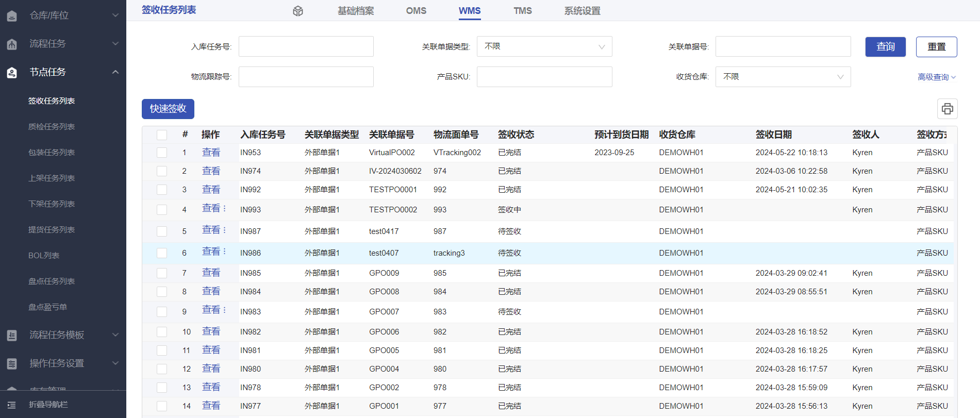Click the 2023-09-25 expected date cell

pos(614,153)
